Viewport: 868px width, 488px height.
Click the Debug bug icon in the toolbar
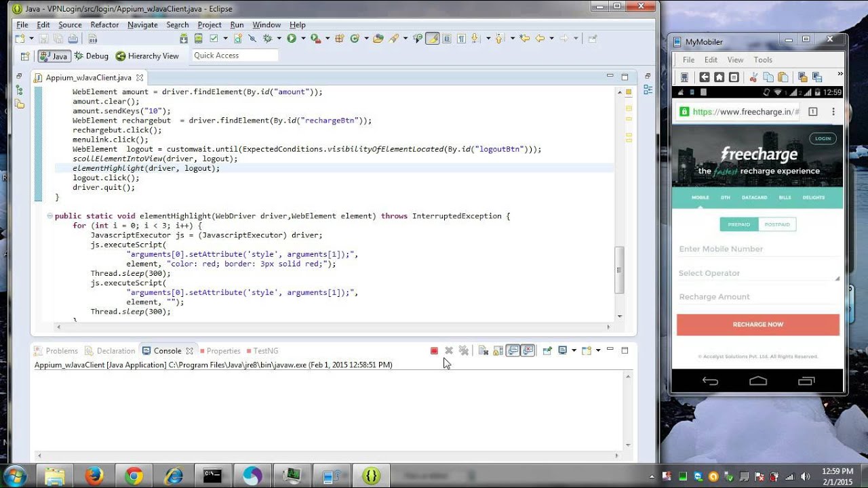pos(267,39)
